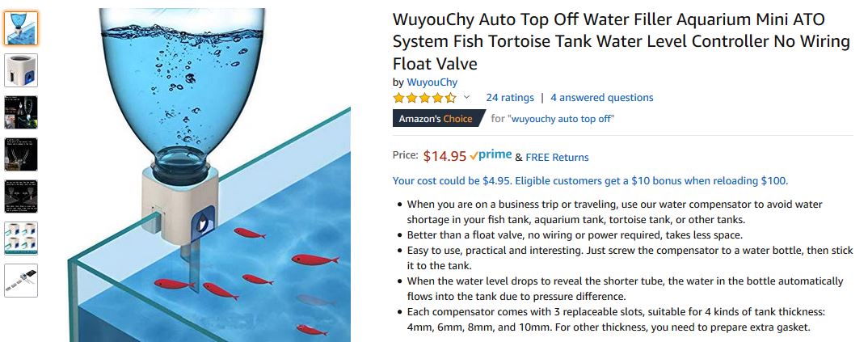The width and height of the screenshot is (868, 342).
Task: View the fifth thumbnail with text
Action: [x=20, y=196]
